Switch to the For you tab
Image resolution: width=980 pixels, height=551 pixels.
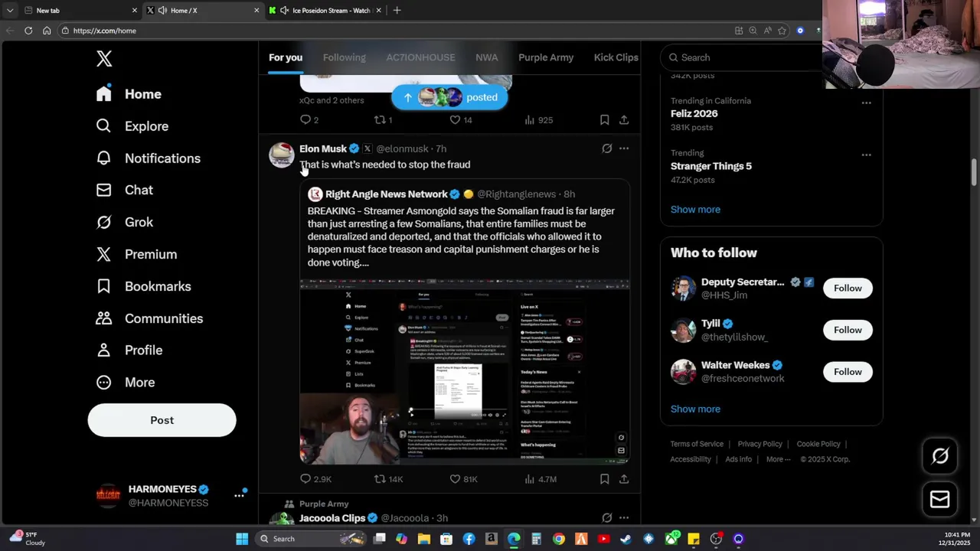[286, 57]
